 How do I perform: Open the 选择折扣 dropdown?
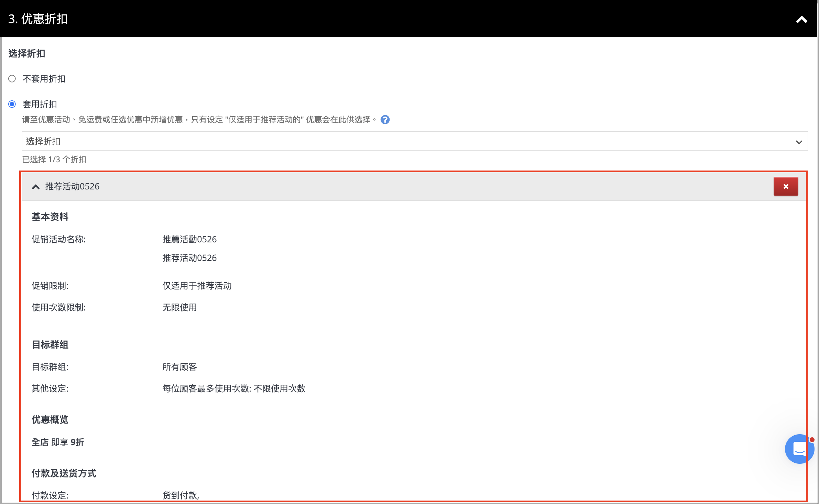coord(415,141)
